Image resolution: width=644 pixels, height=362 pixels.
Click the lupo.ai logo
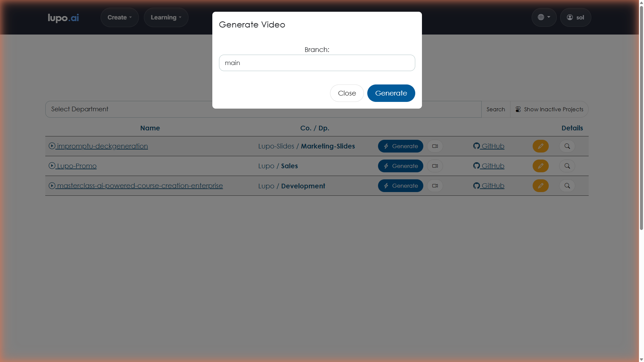(x=63, y=18)
